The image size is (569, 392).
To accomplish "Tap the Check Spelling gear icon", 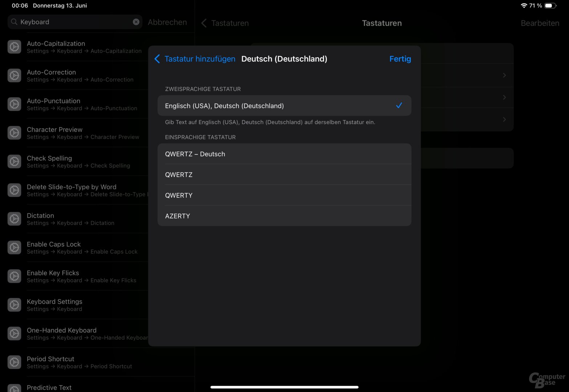I will coord(15,162).
